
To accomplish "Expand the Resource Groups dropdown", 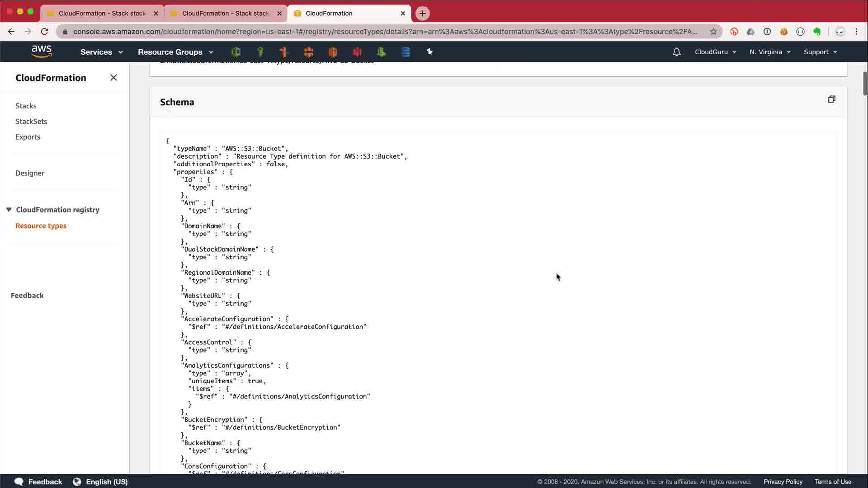I will pos(175,52).
